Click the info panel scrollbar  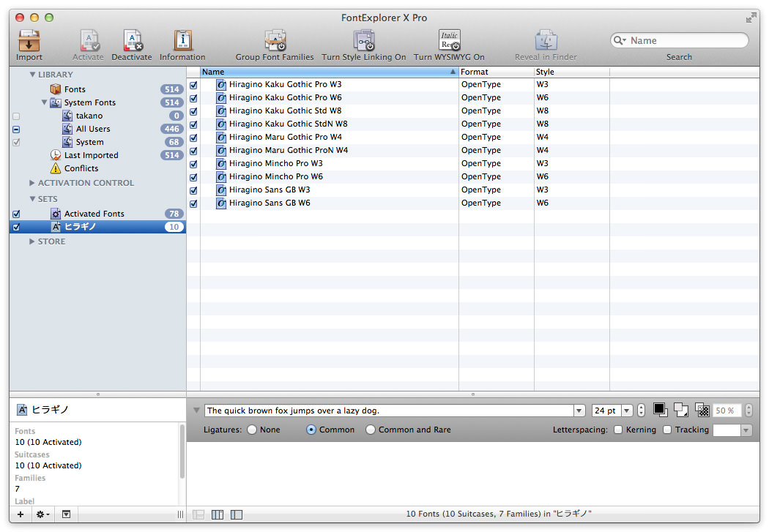tap(182, 452)
